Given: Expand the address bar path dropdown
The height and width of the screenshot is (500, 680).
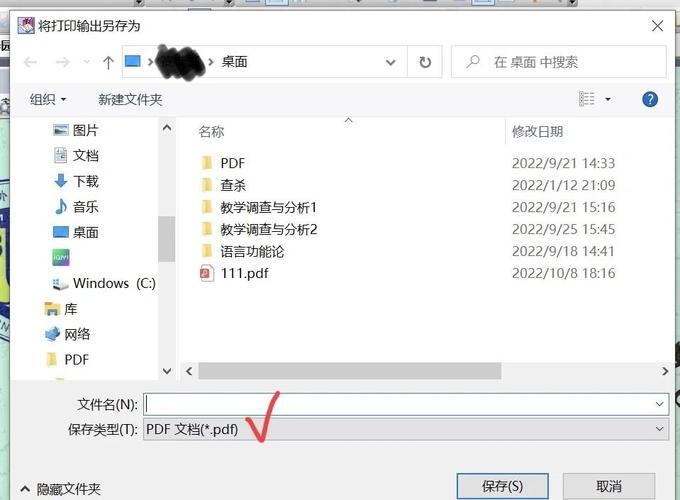Looking at the screenshot, I should point(390,62).
